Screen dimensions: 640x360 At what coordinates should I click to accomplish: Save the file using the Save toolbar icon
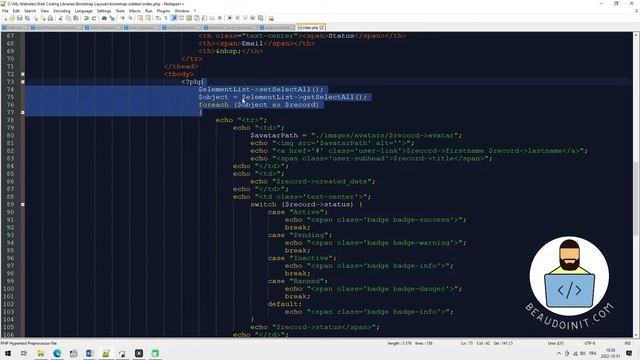click(19, 18)
